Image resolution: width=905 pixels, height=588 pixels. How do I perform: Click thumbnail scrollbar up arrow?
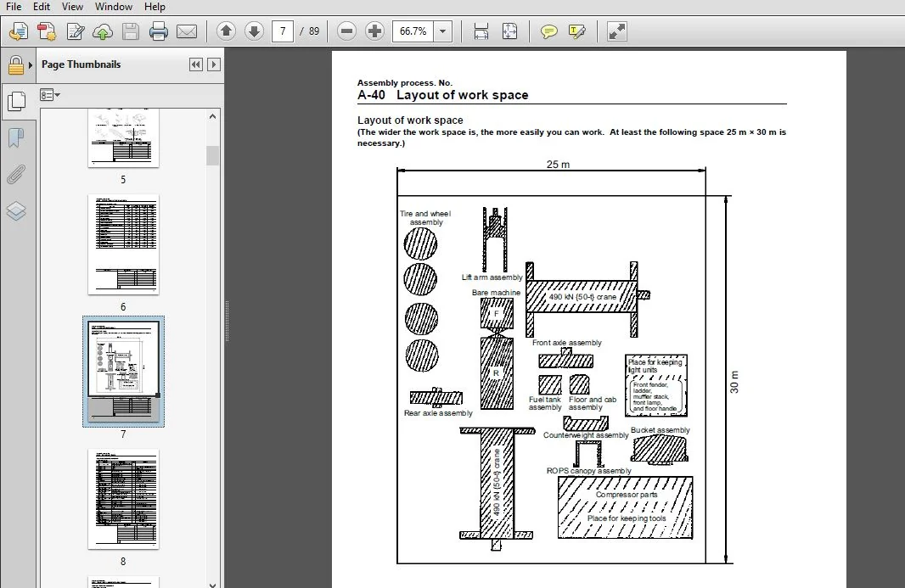tap(212, 116)
